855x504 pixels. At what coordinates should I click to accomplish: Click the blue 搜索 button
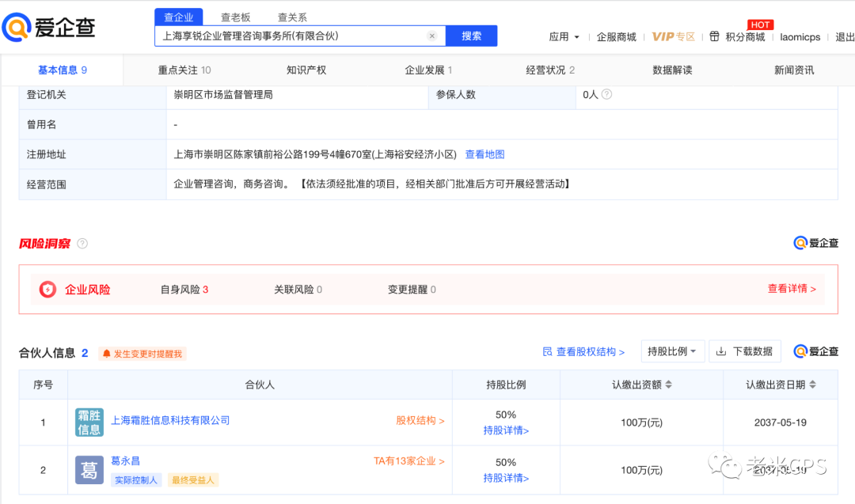click(x=472, y=36)
